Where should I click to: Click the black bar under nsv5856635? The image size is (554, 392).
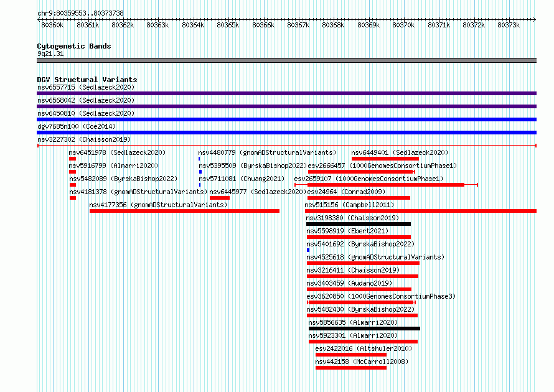tap(364, 329)
